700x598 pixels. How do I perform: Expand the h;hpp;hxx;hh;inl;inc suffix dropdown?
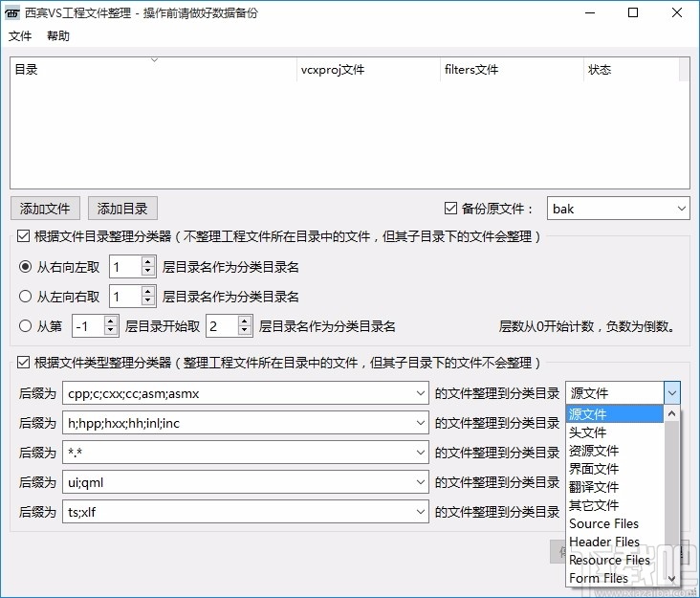click(x=420, y=423)
